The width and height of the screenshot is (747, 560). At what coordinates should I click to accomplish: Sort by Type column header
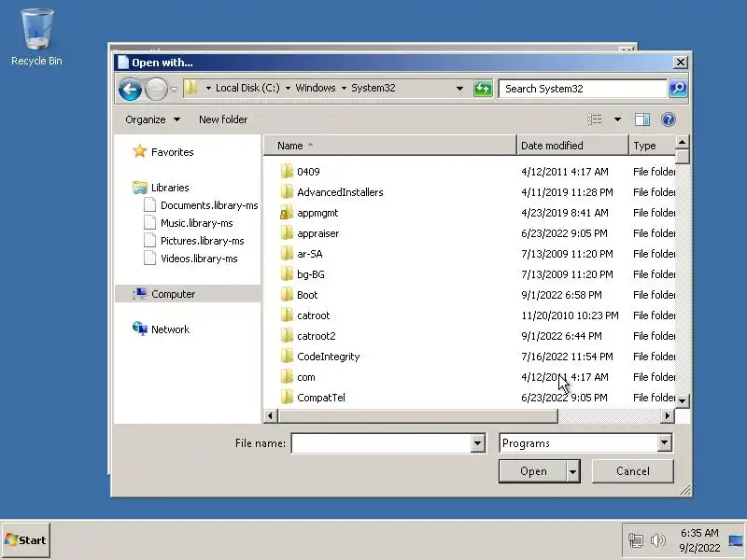(x=652, y=146)
